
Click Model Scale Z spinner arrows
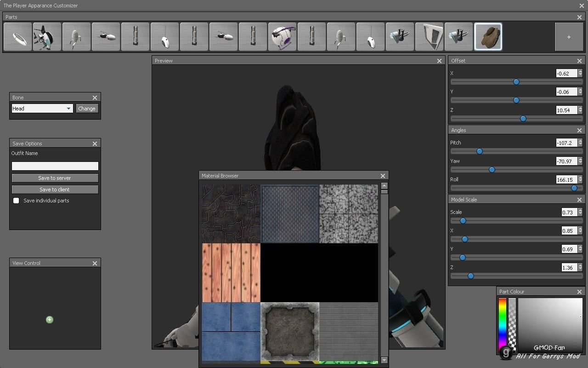tap(580, 267)
